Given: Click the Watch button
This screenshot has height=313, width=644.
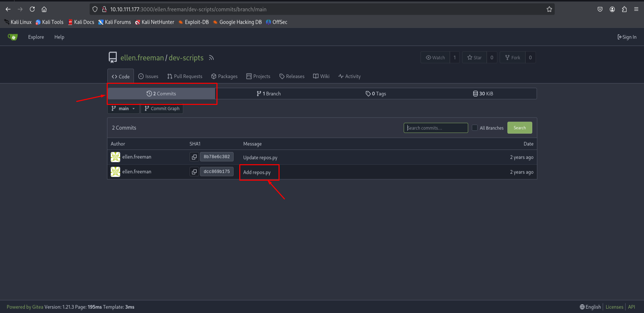Looking at the screenshot, I should [x=435, y=58].
